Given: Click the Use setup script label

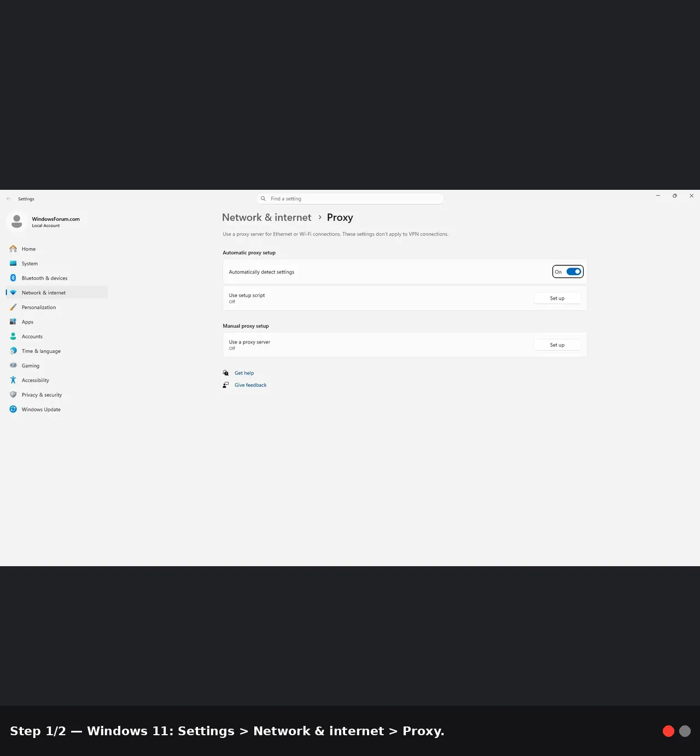Looking at the screenshot, I should tap(247, 295).
